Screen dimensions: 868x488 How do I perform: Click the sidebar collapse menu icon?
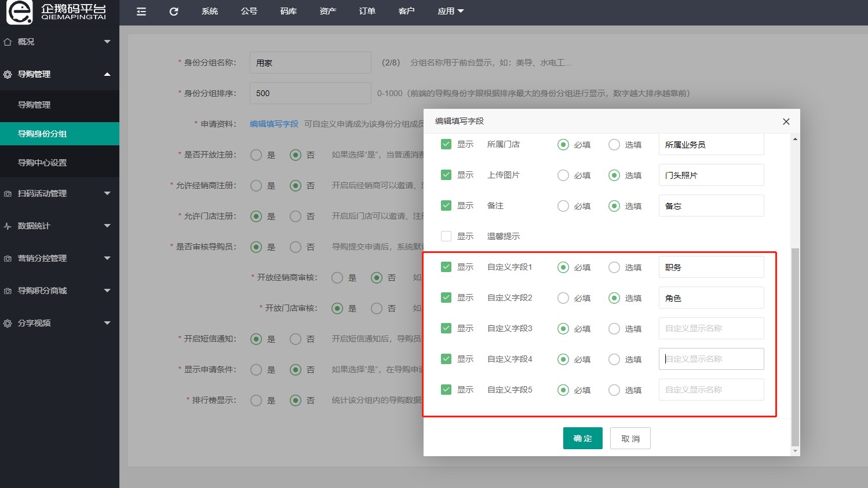point(141,12)
